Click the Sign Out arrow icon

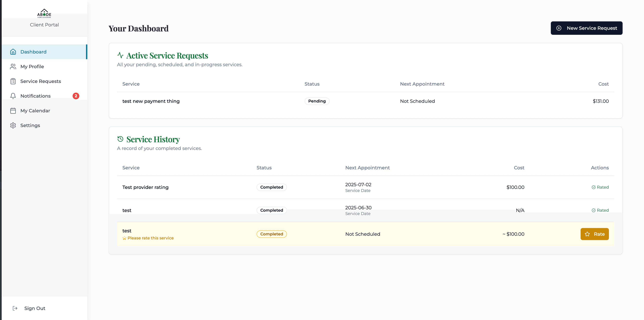coord(15,308)
